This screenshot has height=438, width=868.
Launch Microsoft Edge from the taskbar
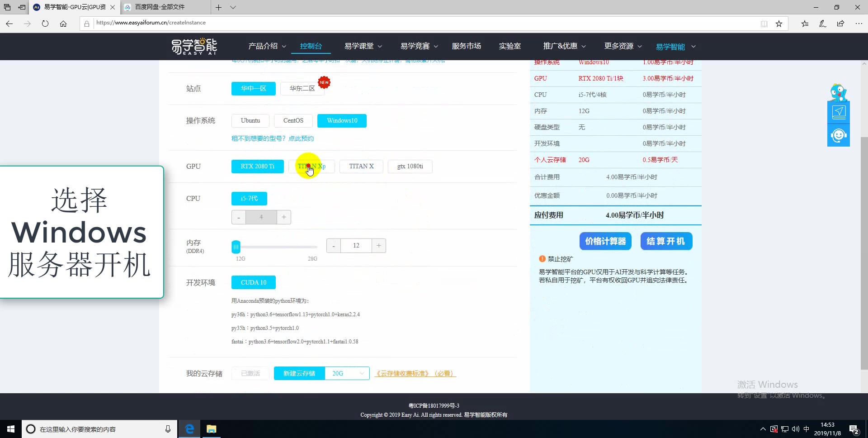189,428
